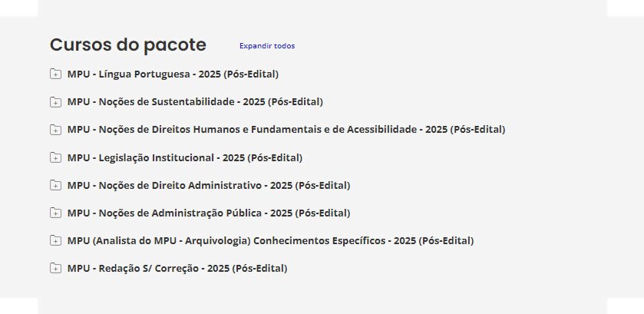Expand the MPU - Língua Portuguesa course title
Image resolution: width=644 pixels, height=314 pixels.
coord(173,74)
